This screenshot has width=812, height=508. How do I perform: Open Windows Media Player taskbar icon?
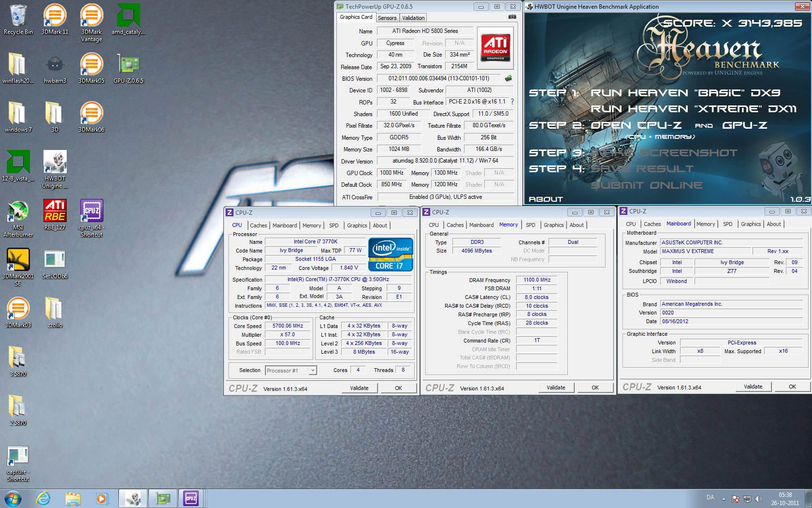point(101,498)
